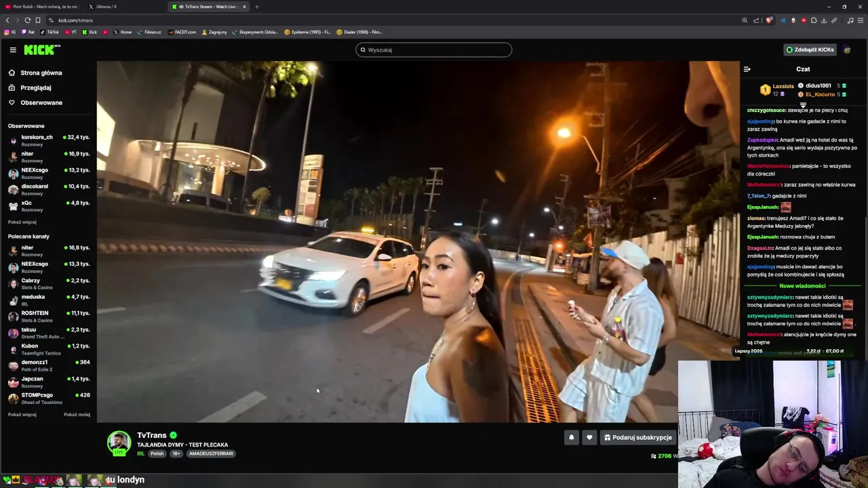Viewport: 868px width, 488px height.
Task: Expand Pokaż więcej under Polecane kanały
Action: [x=22, y=415]
